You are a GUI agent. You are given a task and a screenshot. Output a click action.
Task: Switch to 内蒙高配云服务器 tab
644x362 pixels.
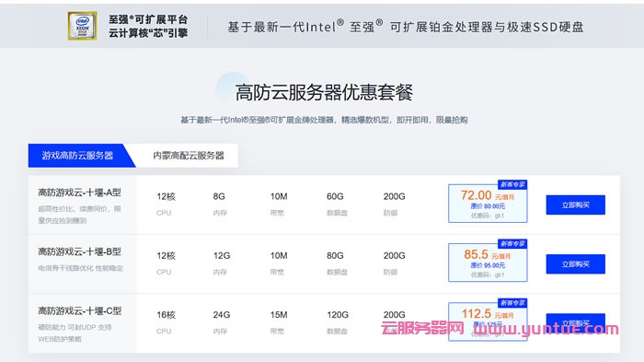point(188,156)
